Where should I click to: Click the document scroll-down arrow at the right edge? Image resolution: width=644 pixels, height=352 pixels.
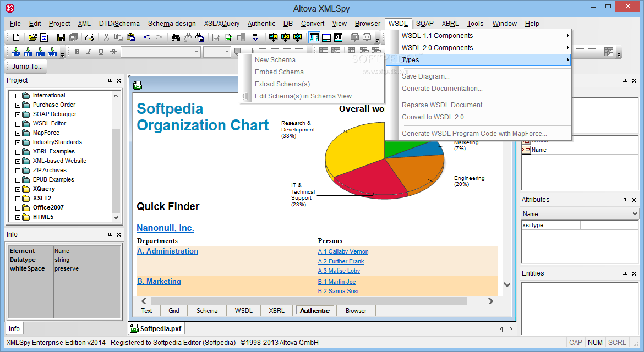tap(507, 285)
